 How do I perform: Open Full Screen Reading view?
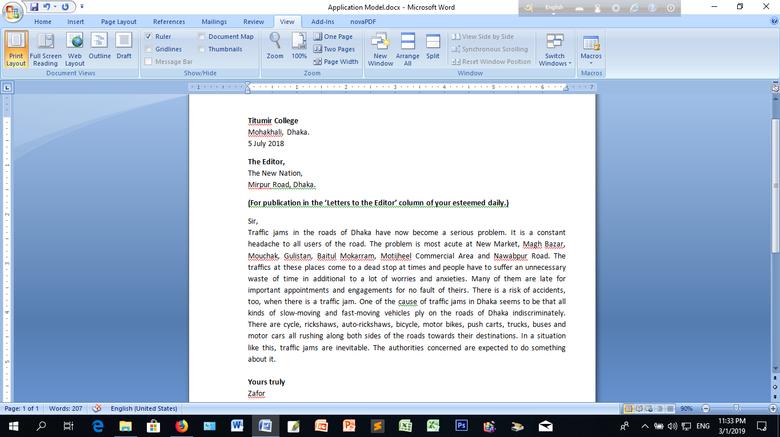click(45, 49)
